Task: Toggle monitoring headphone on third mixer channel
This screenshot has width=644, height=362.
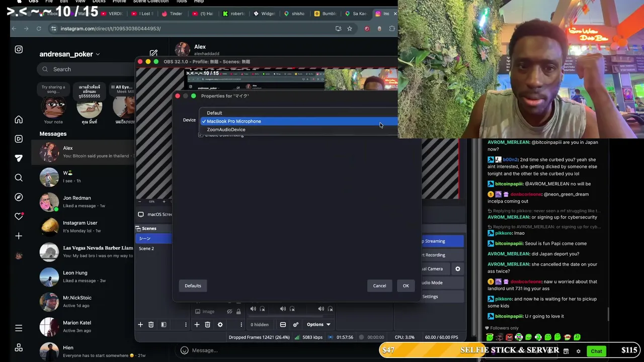Action: tap(330, 309)
